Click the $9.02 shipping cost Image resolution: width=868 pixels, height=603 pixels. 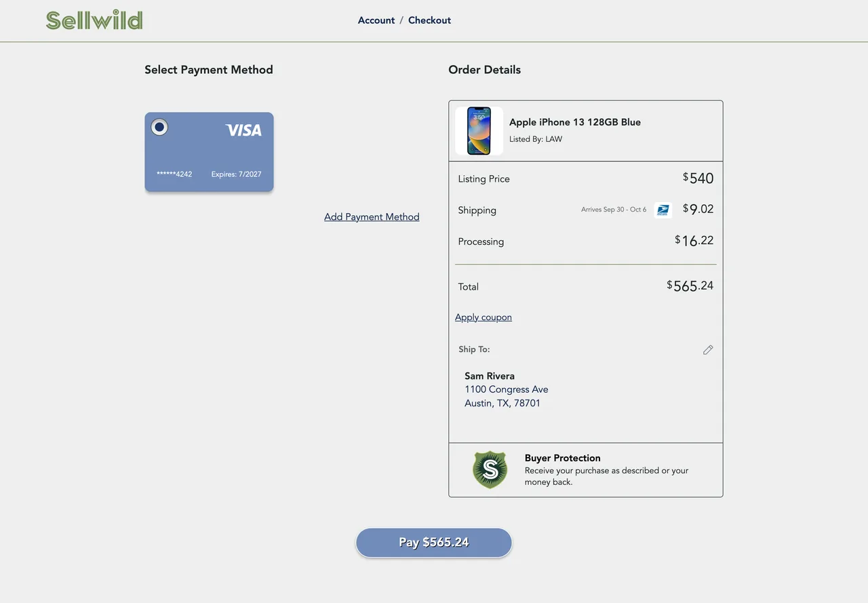(698, 209)
